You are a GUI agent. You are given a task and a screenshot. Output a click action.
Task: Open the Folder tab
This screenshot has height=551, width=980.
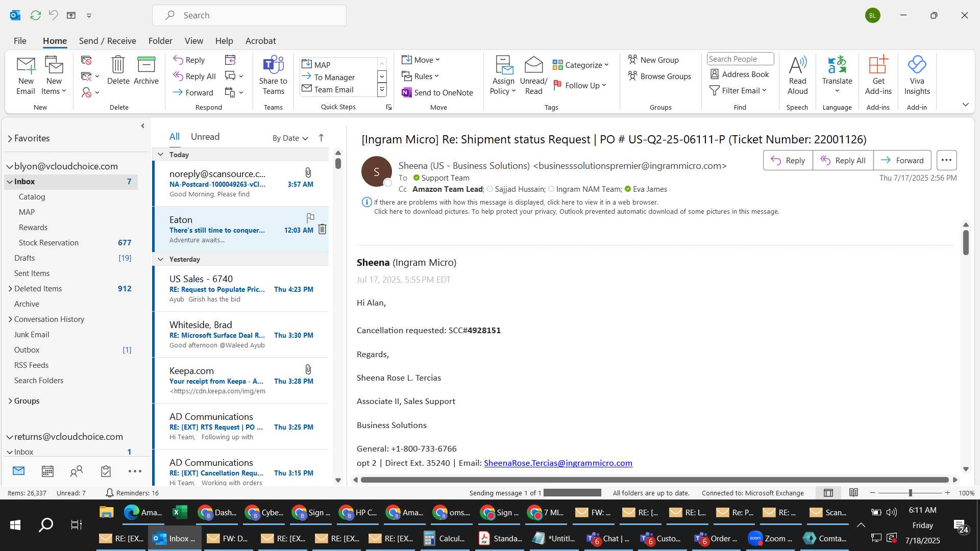point(160,41)
